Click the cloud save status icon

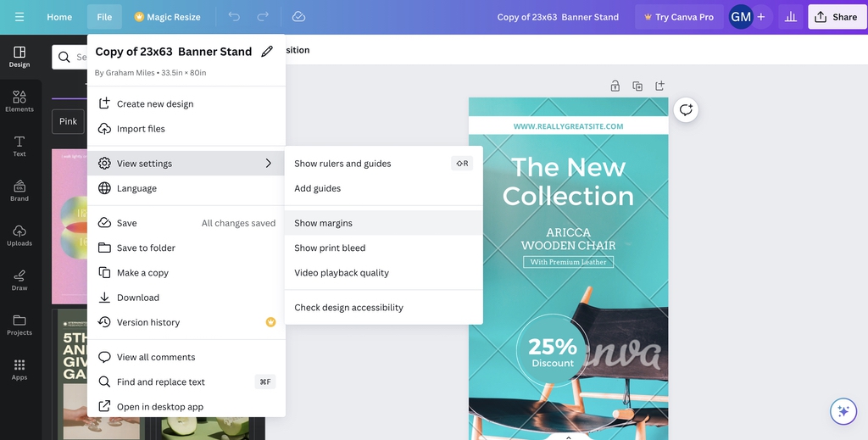click(x=298, y=17)
